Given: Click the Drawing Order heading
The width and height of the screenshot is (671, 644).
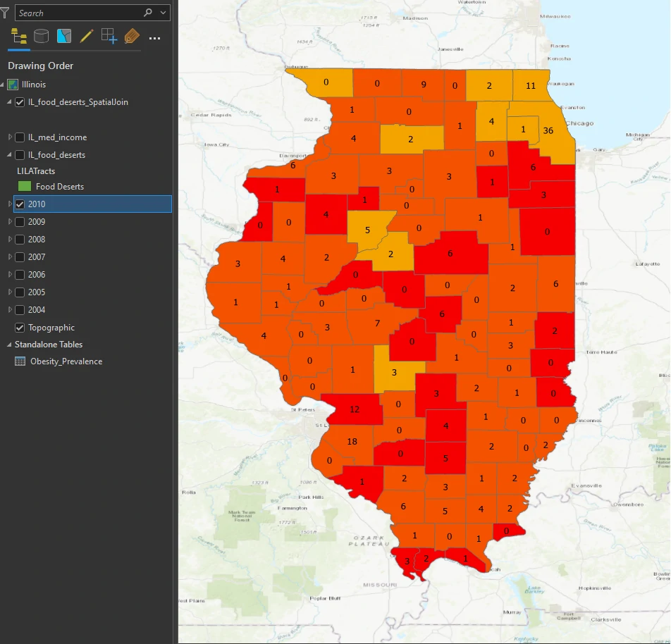Looking at the screenshot, I should (x=40, y=66).
